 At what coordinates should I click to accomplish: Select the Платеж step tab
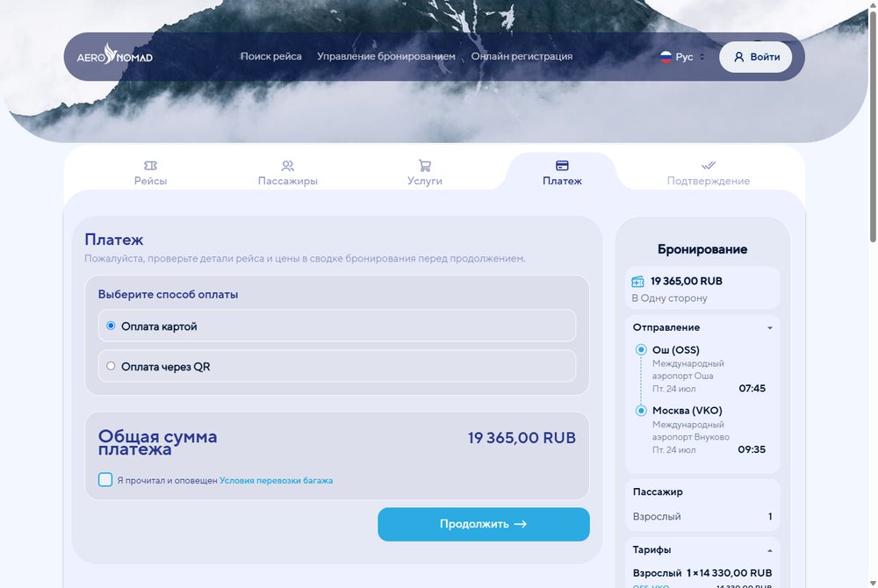point(562,173)
